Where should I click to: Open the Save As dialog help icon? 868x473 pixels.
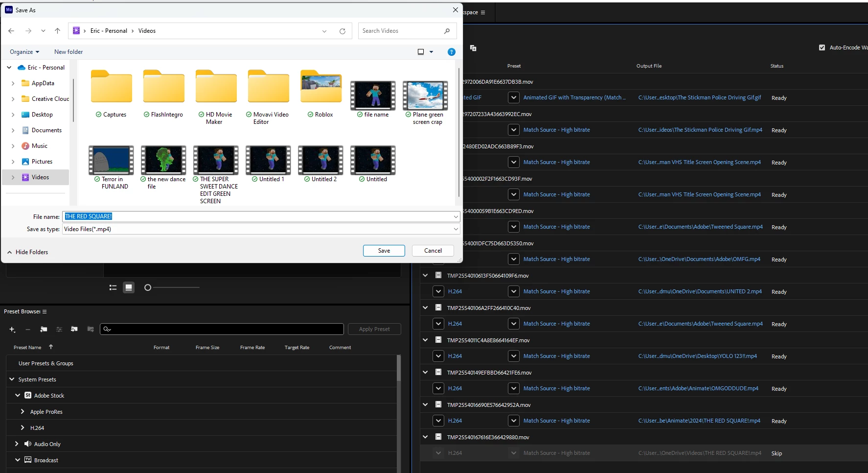(x=452, y=52)
